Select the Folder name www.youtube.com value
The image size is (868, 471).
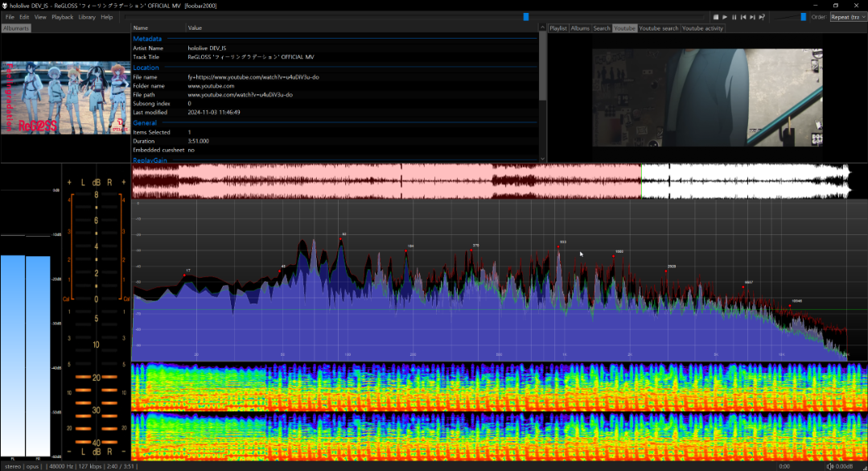pyautogui.click(x=211, y=86)
